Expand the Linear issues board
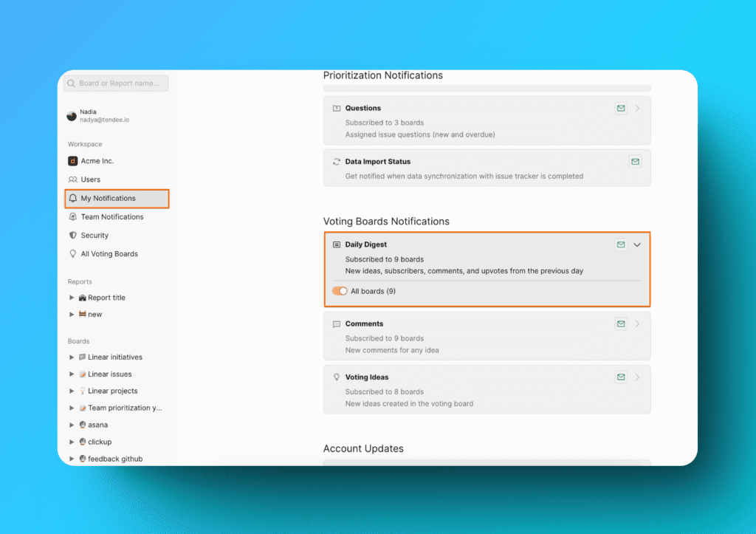The image size is (756, 534). [x=70, y=374]
